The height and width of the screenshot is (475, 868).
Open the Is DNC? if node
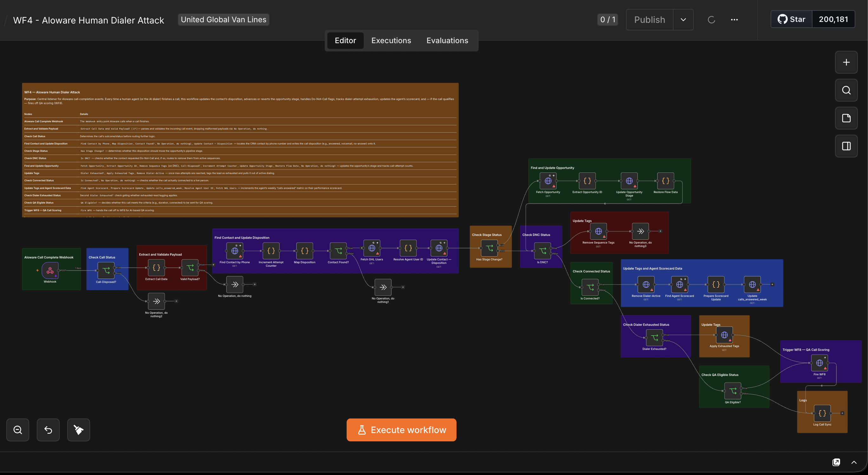(x=542, y=251)
